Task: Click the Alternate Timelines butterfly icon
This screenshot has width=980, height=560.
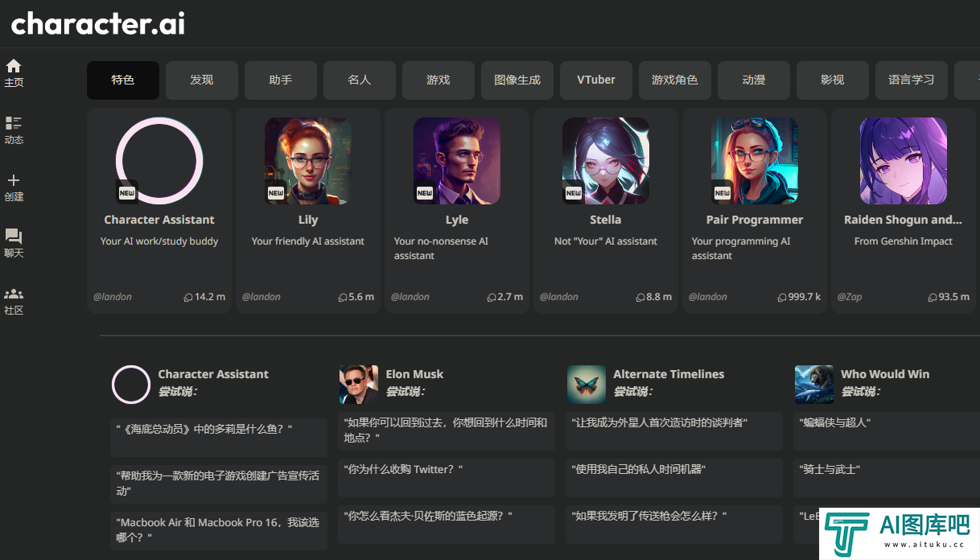Action: click(587, 385)
